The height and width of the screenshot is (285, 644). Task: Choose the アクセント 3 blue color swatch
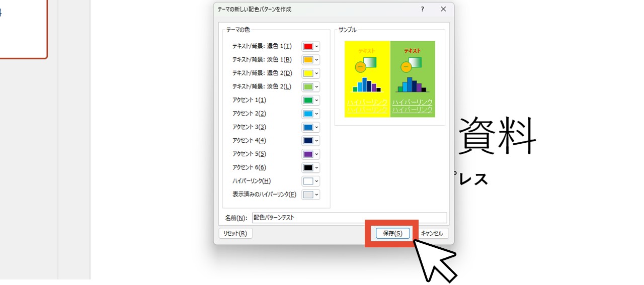pos(310,127)
